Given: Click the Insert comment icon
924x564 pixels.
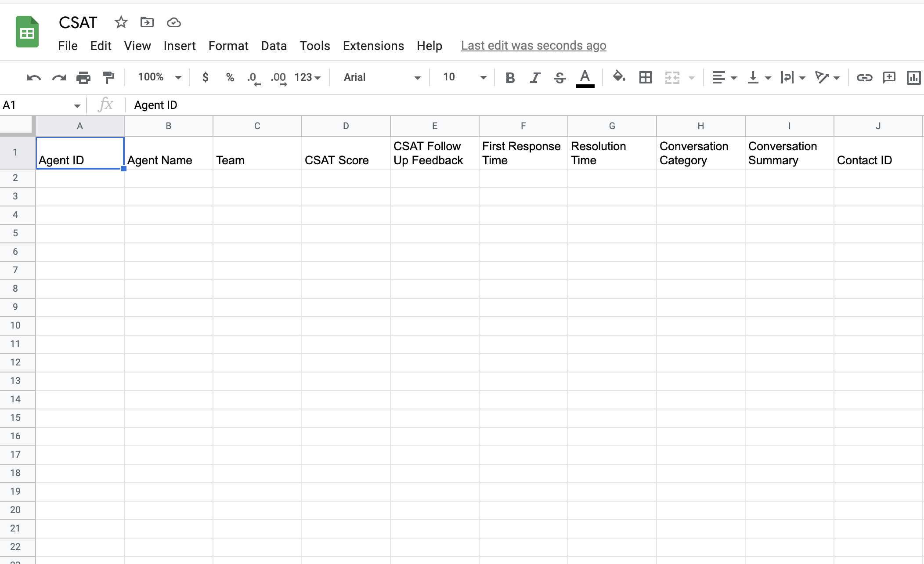Looking at the screenshot, I should coord(889,78).
